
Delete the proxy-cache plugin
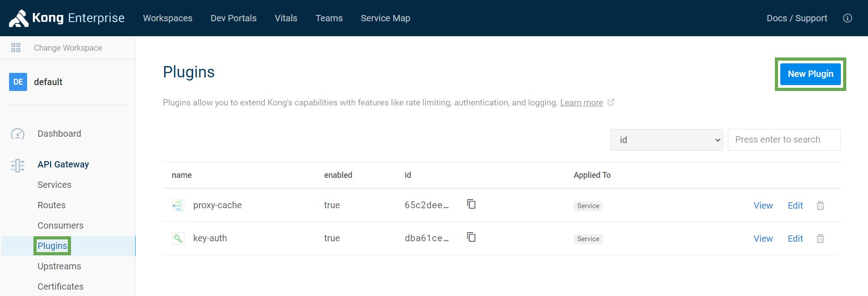pos(821,205)
